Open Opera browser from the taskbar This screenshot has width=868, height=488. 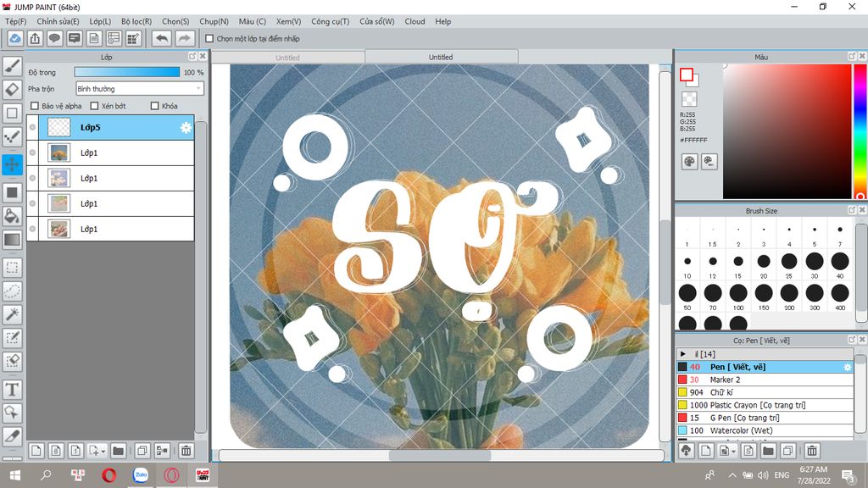click(x=109, y=475)
